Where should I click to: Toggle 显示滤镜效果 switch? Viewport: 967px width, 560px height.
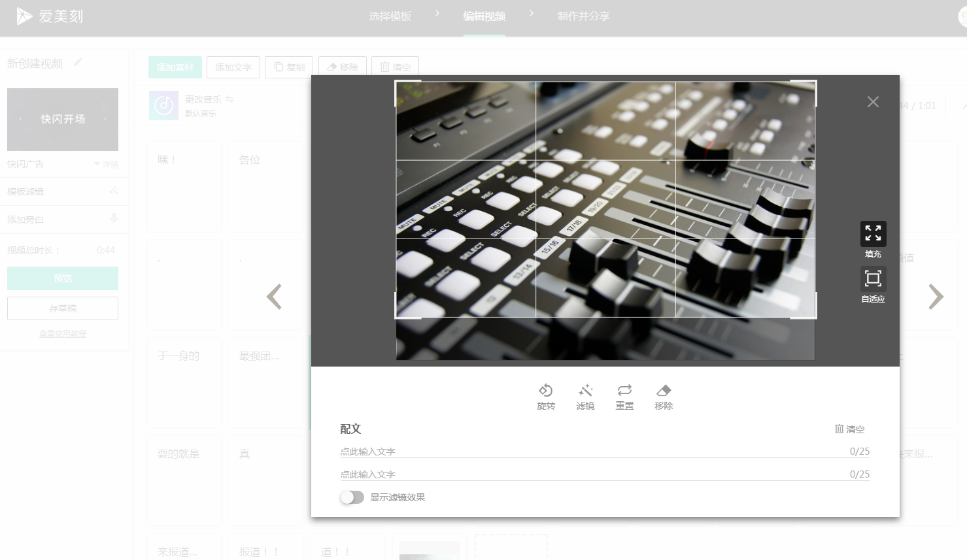352,497
